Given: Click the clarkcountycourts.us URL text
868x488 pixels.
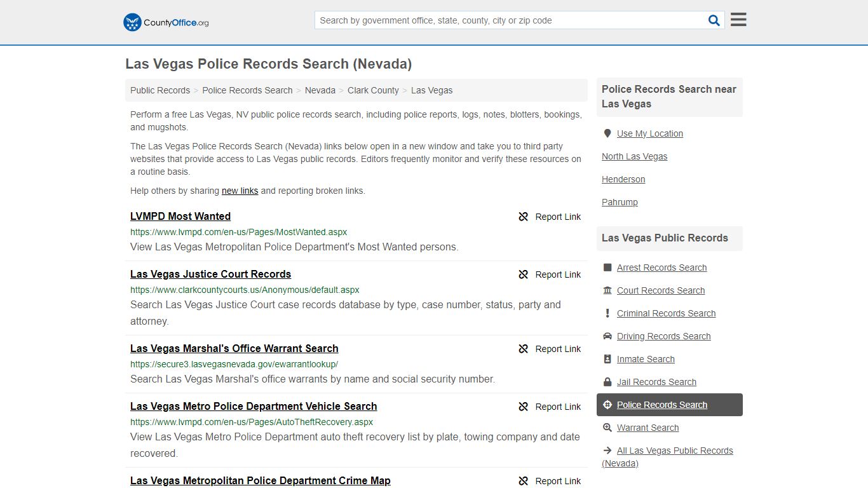Looking at the screenshot, I should (x=245, y=290).
